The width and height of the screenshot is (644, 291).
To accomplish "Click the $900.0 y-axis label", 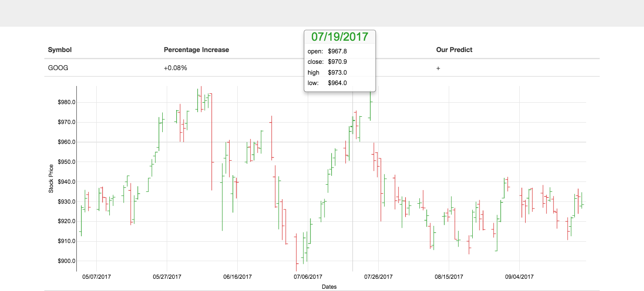I will click(x=66, y=261).
